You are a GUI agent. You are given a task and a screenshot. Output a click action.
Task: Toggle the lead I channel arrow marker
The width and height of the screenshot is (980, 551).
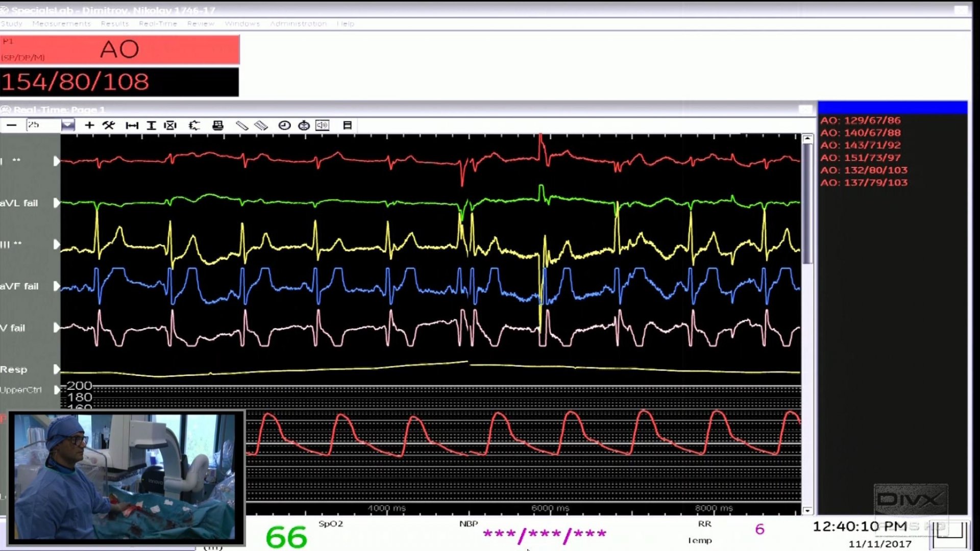click(56, 161)
